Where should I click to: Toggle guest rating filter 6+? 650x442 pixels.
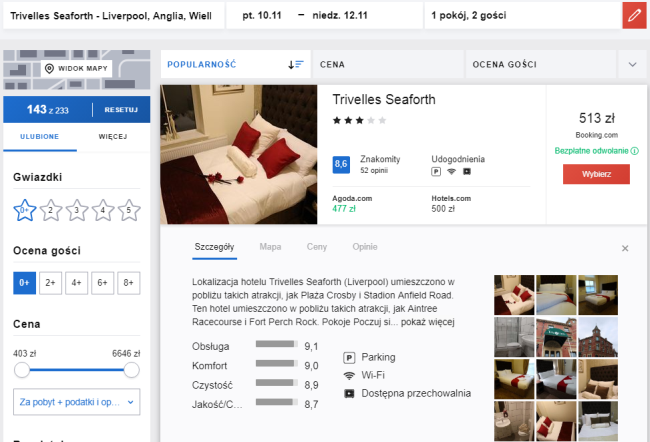[x=102, y=283]
